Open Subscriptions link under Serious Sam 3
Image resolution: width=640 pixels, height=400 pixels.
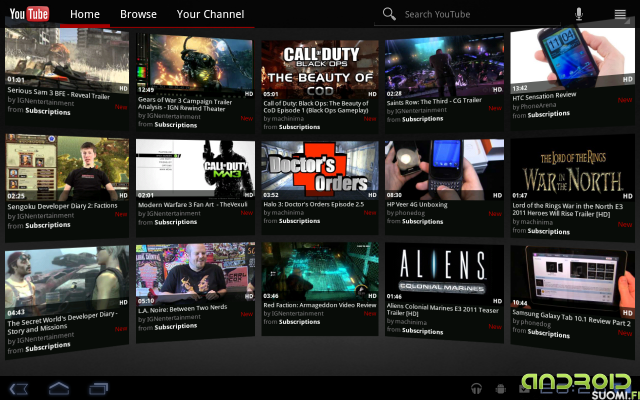click(x=48, y=111)
